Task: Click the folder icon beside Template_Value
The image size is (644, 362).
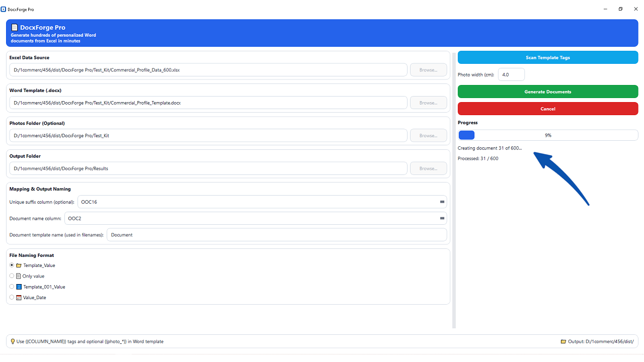Action: click(19, 265)
